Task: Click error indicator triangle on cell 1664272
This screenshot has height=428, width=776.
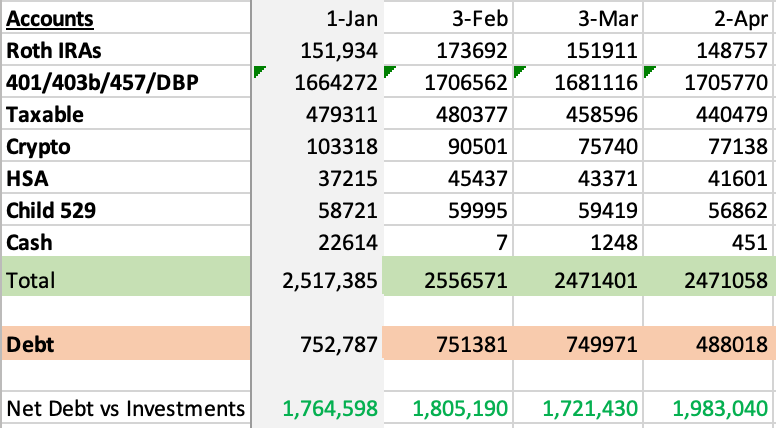Action: coord(259,69)
